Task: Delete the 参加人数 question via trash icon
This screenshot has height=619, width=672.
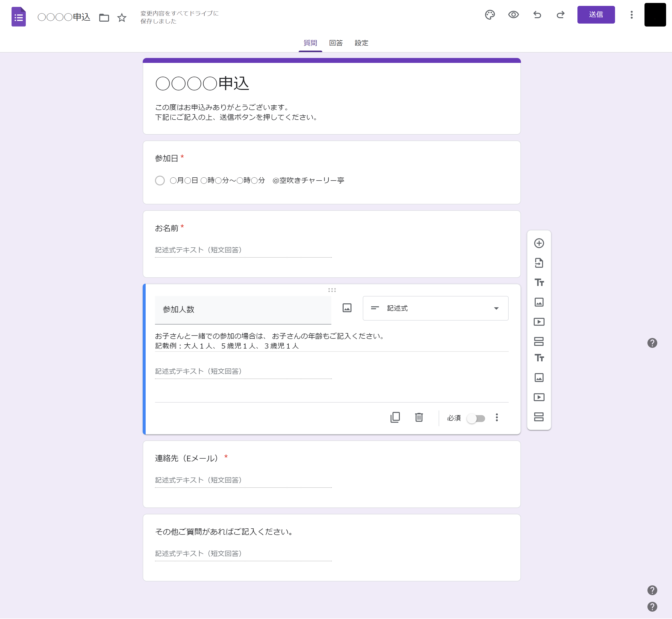Action: [x=419, y=417]
